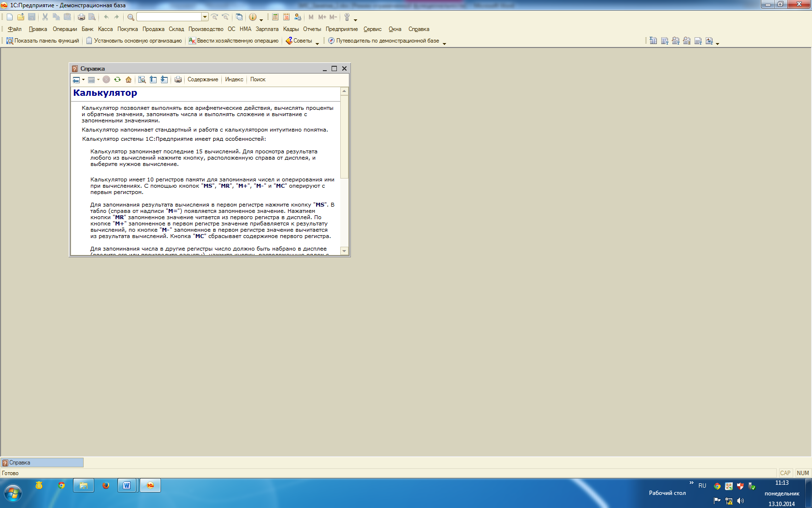Click the table text tool icon
The width and height of the screenshot is (812, 508).
665,41
